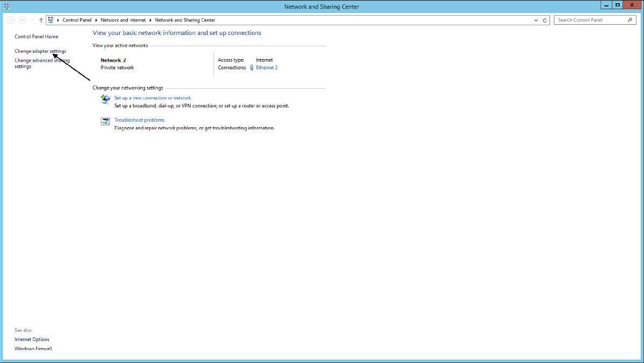
Task: Open recent locations dropdown beside Forward arrow
Action: 32,20
